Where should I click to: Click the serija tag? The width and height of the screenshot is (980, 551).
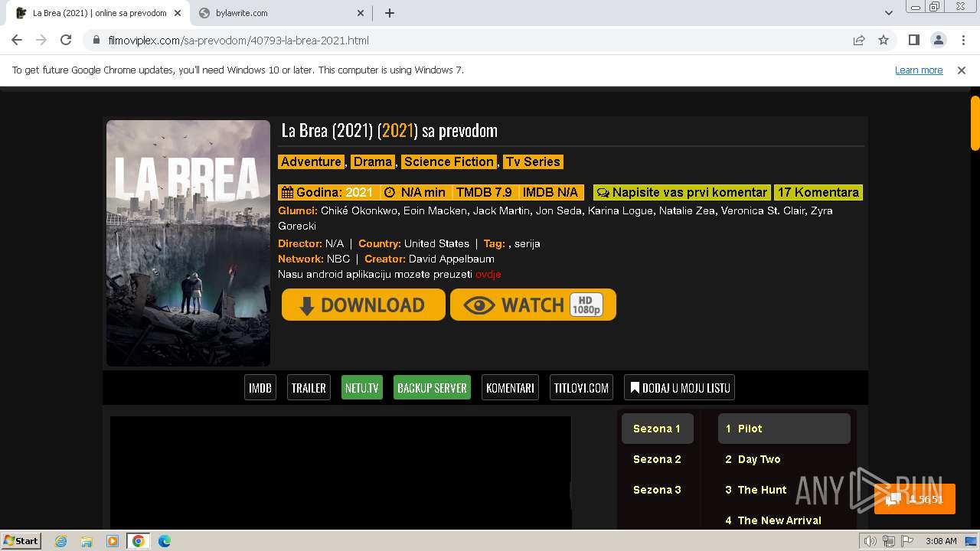click(528, 243)
